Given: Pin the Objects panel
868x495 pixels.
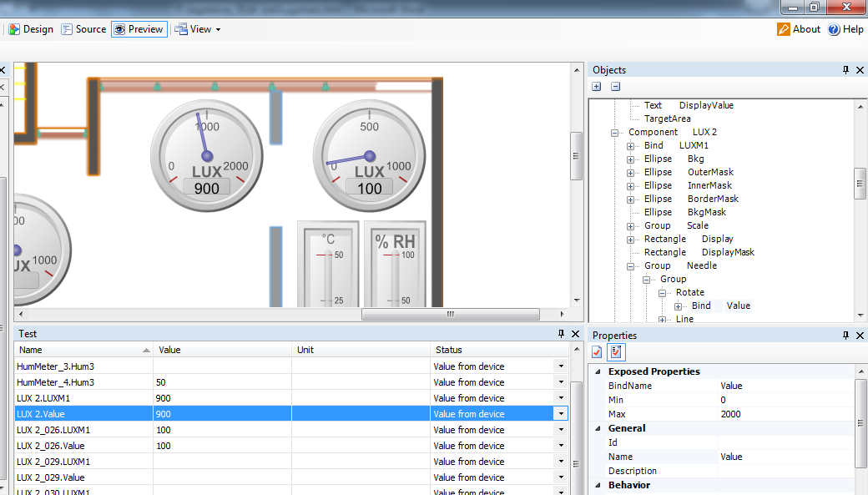Looking at the screenshot, I should 845,70.
